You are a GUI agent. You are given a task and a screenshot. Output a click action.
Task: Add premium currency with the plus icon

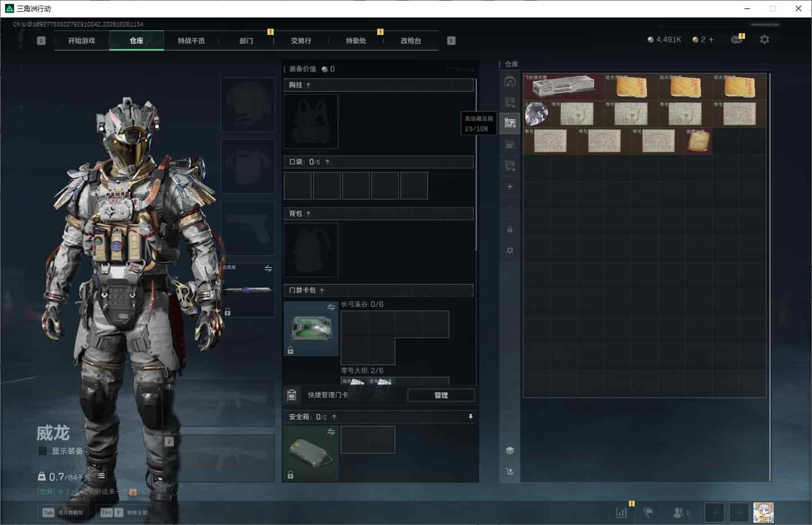(711, 39)
